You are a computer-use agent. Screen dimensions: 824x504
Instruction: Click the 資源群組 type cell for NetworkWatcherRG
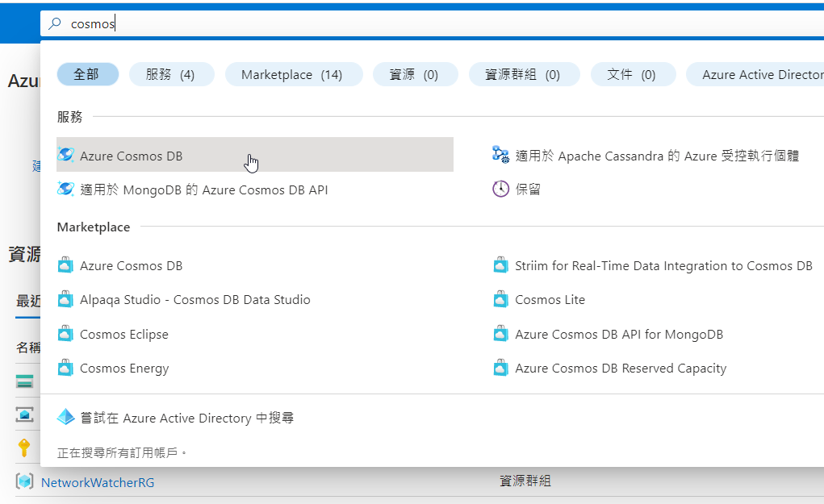(x=525, y=481)
